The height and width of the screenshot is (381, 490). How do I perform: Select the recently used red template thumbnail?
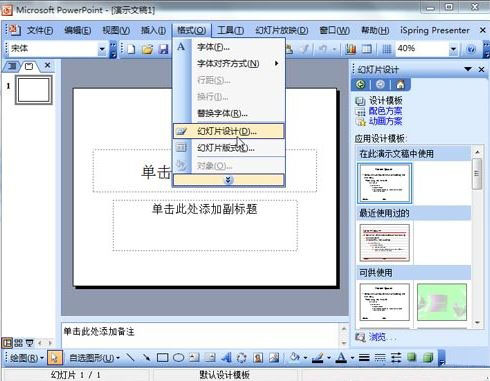385,243
